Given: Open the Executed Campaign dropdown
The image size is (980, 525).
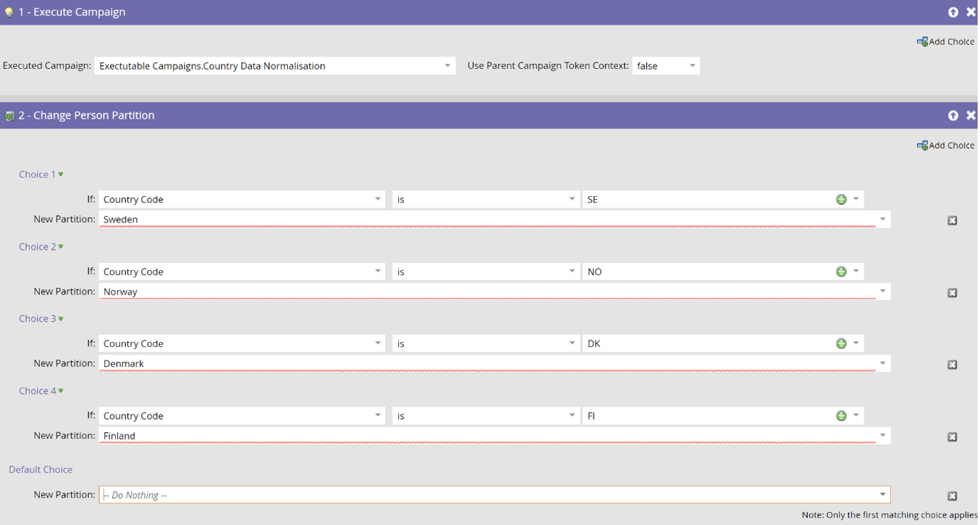Looking at the screenshot, I should tap(448, 66).
